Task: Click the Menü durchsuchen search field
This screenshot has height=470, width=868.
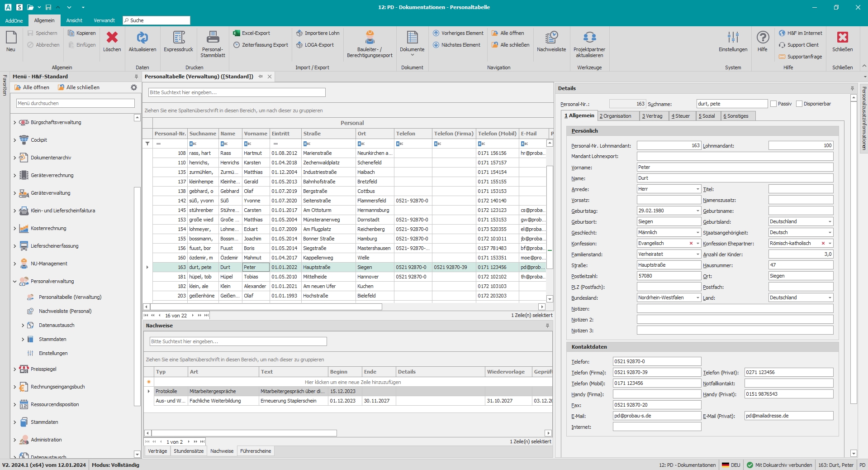Action: click(76, 103)
